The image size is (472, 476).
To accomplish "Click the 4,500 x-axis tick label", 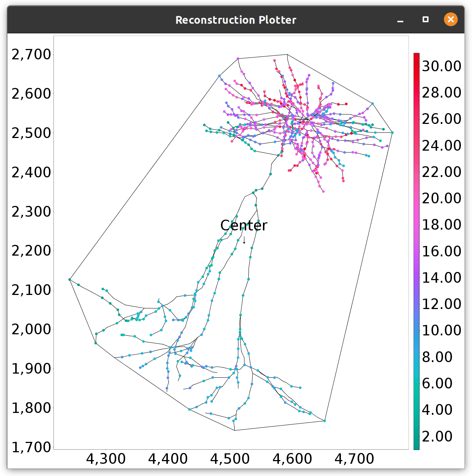I will pyautogui.click(x=230, y=459).
